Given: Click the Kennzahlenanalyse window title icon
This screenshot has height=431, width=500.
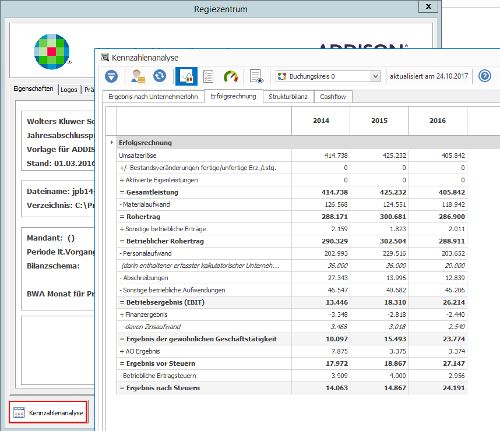Looking at the screenshot, I should click(105, 58).
